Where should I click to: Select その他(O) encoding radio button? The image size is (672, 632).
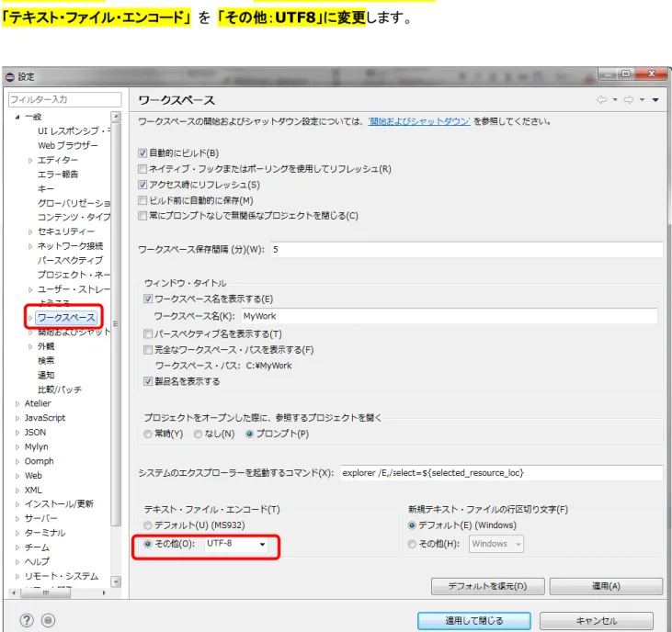[x=148, y=544]
